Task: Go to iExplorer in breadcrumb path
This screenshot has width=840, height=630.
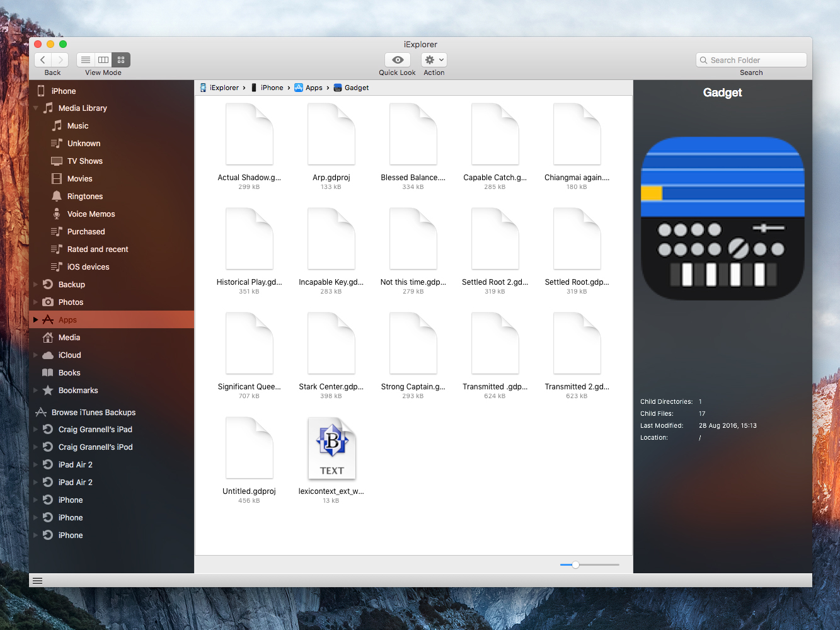Action: tap(219, 88)
